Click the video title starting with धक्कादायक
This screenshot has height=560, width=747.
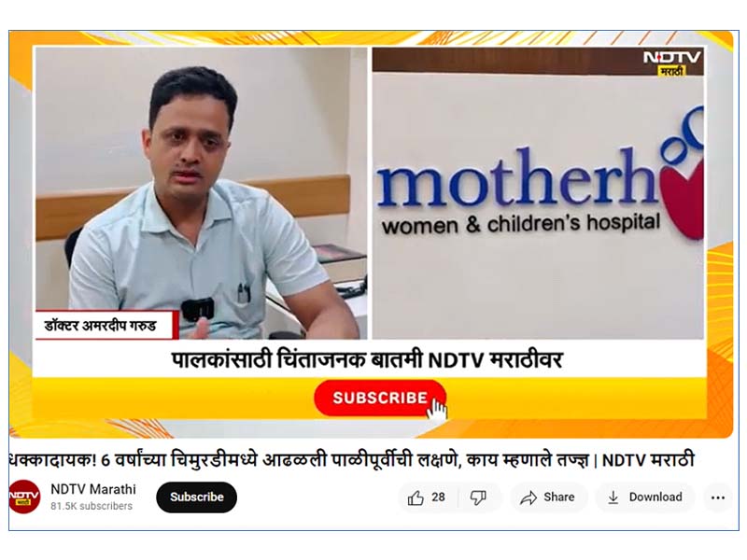352,460
